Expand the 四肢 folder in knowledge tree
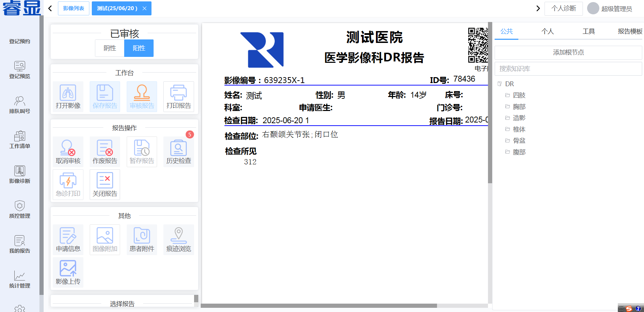Viewport: 644px width, 312px height. (519, 95)
